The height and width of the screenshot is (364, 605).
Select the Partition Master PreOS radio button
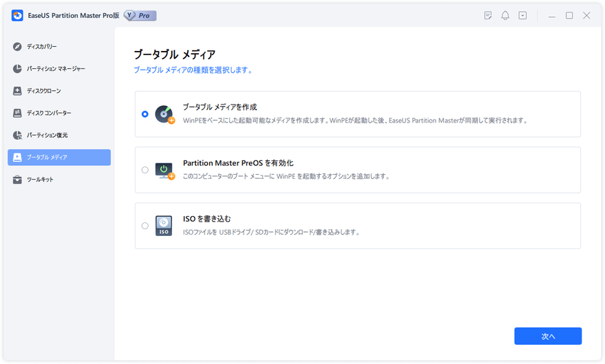(145, 170)
